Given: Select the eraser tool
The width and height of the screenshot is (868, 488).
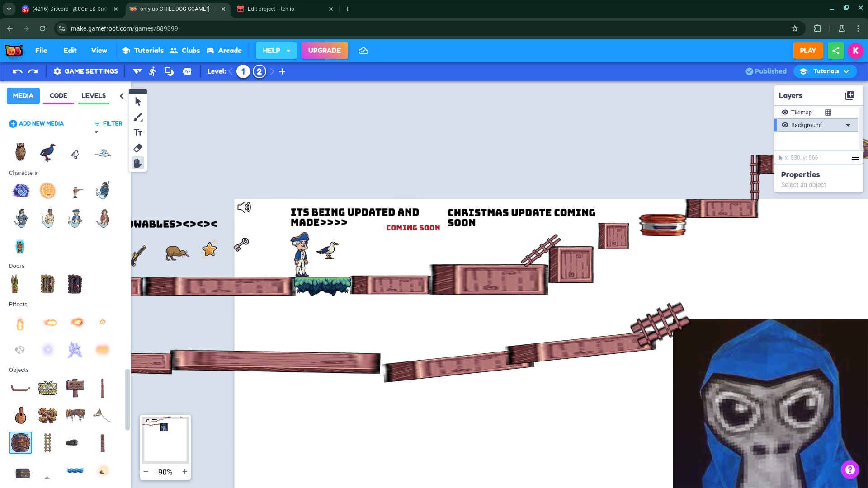Looking at the screenshot, I should coord(138,148).
